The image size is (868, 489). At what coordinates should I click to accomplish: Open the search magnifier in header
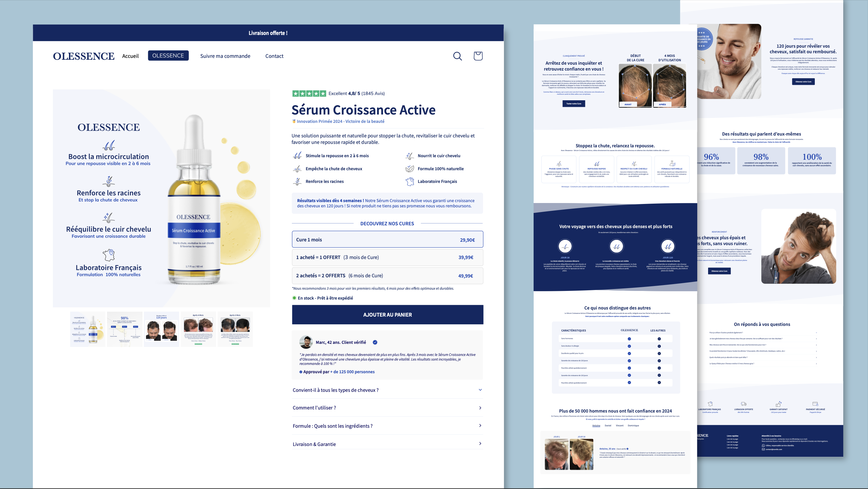pyautogui.click(x=457, y=56)
